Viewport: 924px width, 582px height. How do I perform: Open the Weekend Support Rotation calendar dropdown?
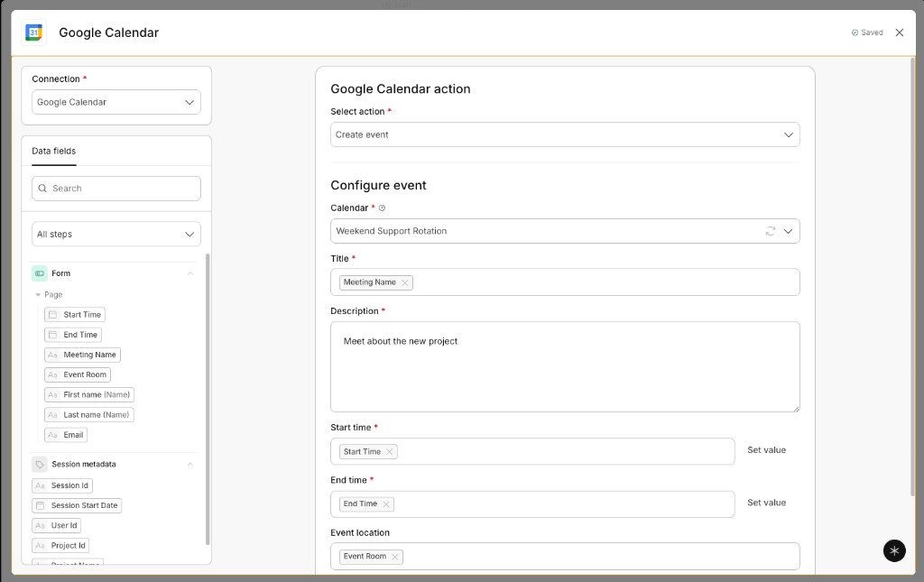(x=565, y=231)
